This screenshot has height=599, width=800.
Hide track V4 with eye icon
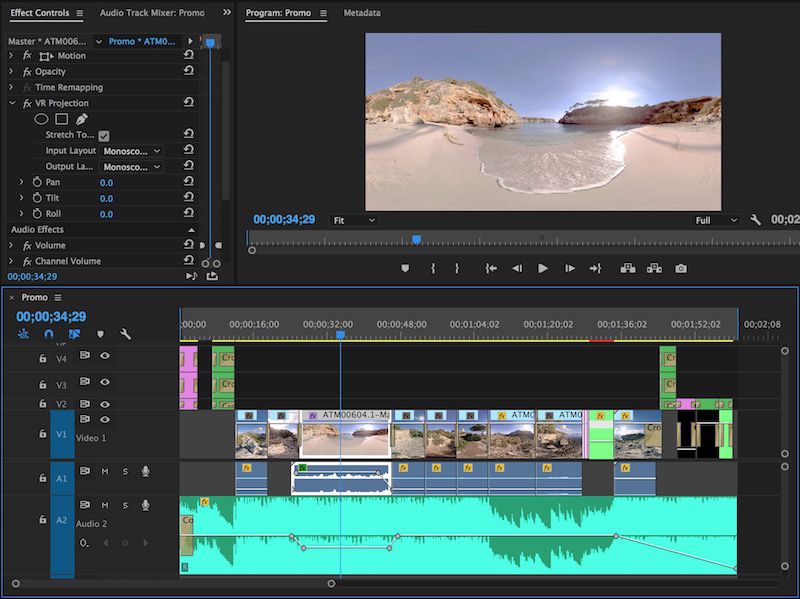click(x=105, y=356)
